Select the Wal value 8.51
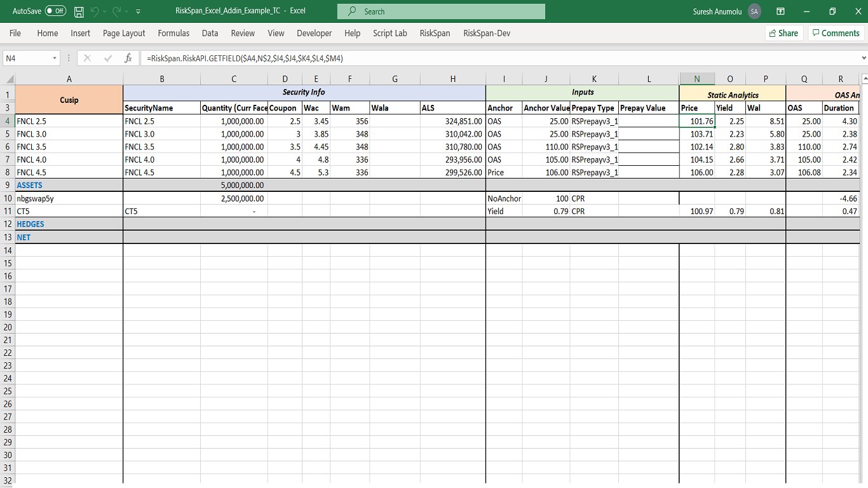Screen dimensions: 868x488 pyautogui.click(x=766, y=121)
